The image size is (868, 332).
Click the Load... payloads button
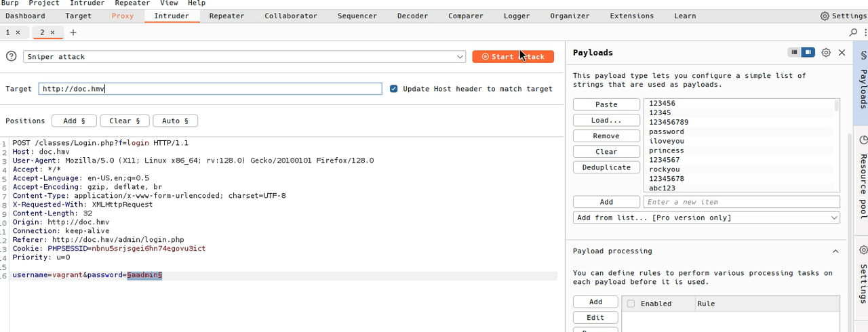pyautogui.click(x=606, y=120)
